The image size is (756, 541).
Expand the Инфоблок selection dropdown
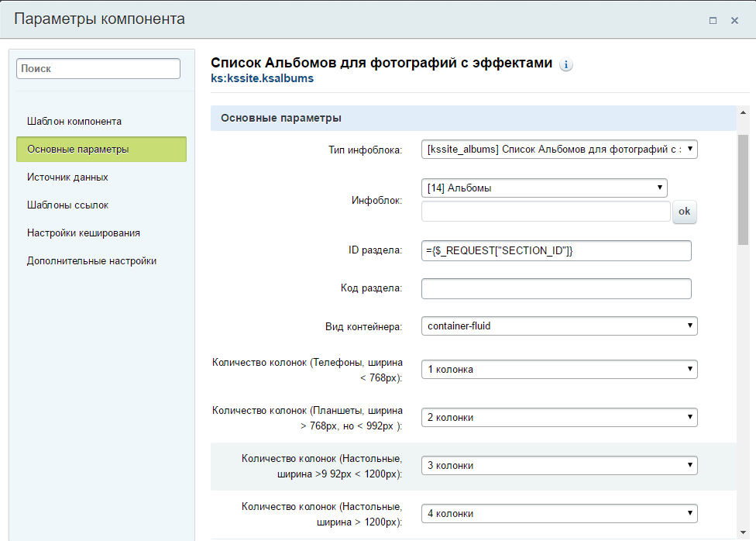[x=544, y=188]
